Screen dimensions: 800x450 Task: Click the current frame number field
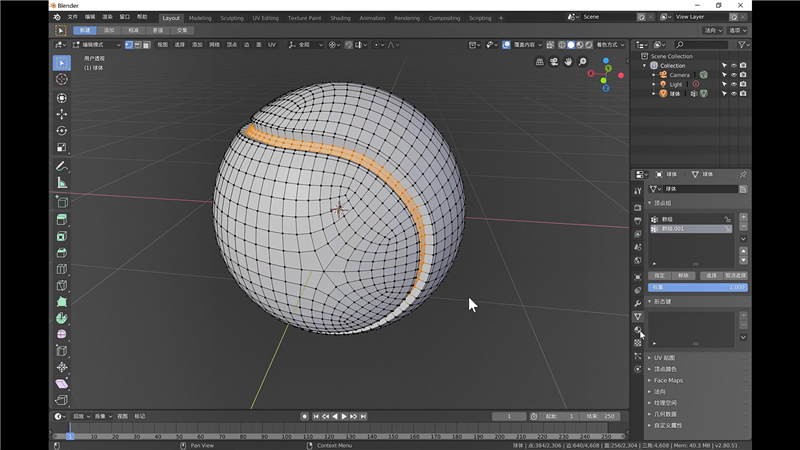(x=509, y=416)
